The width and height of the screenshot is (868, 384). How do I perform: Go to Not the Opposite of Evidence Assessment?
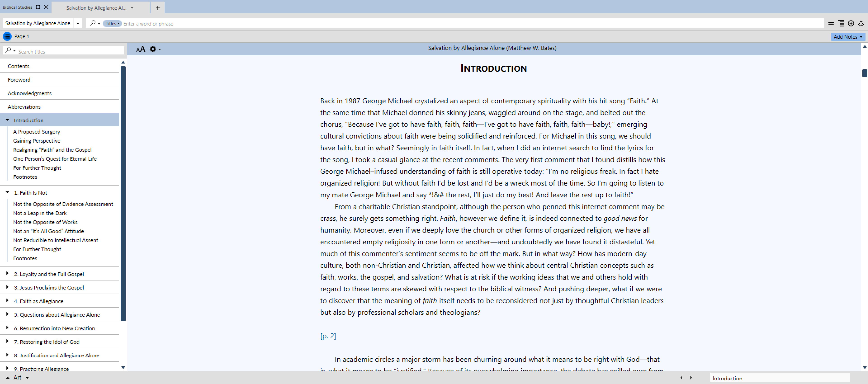point(63,204)
